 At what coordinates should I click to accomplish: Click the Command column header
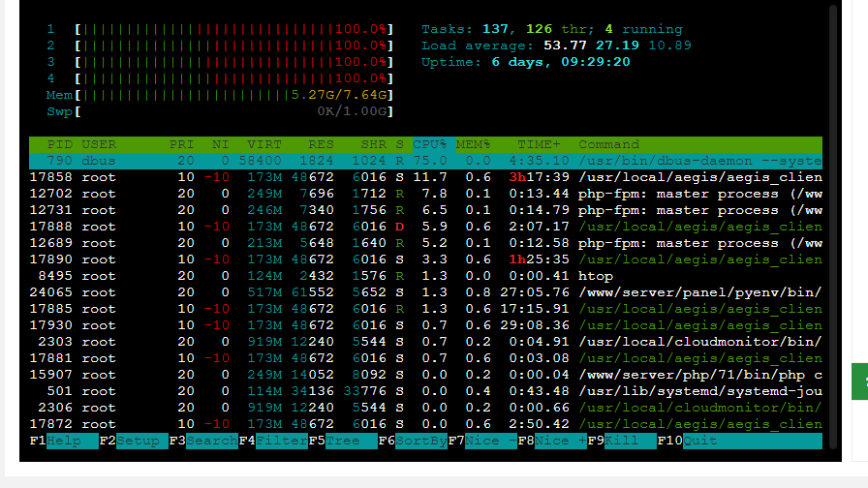click(609, 144)
